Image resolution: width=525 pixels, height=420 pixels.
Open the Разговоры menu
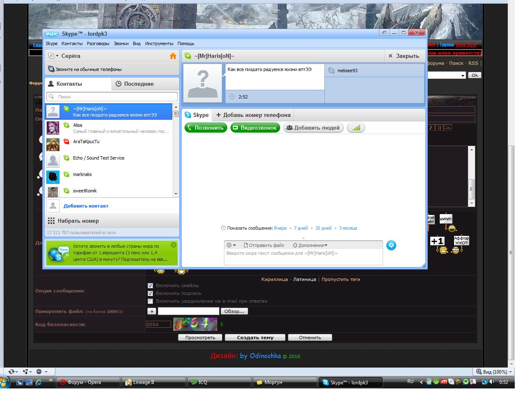[x=98, y=43]
